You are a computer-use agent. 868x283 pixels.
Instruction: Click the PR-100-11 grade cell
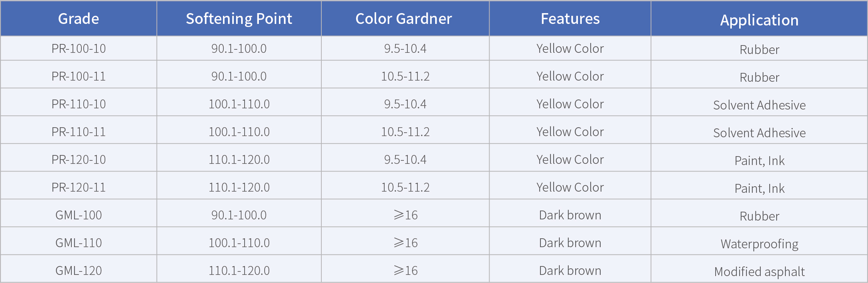[78, 76]
